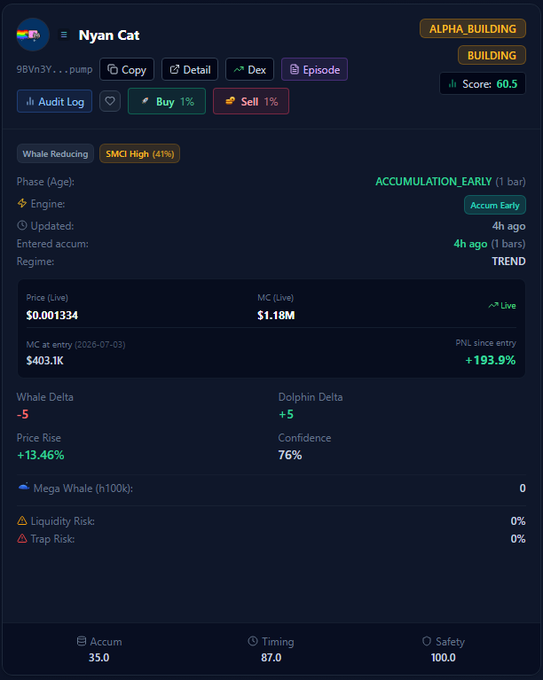Click the Live trend indicator

(x=502, y=305)
